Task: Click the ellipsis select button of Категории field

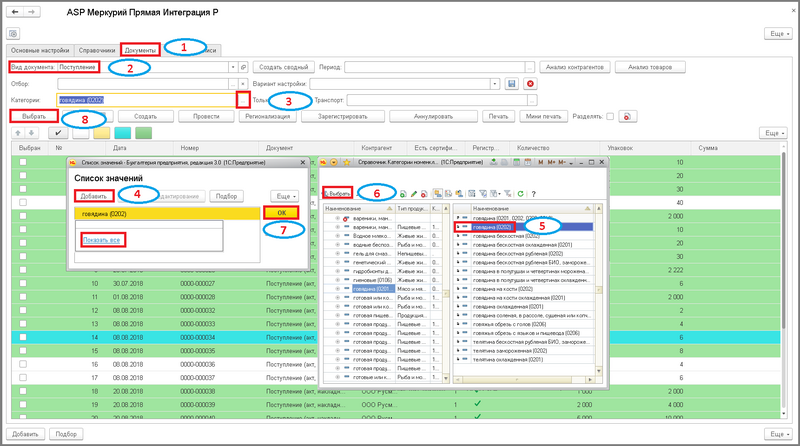Action: pos(243,101)
